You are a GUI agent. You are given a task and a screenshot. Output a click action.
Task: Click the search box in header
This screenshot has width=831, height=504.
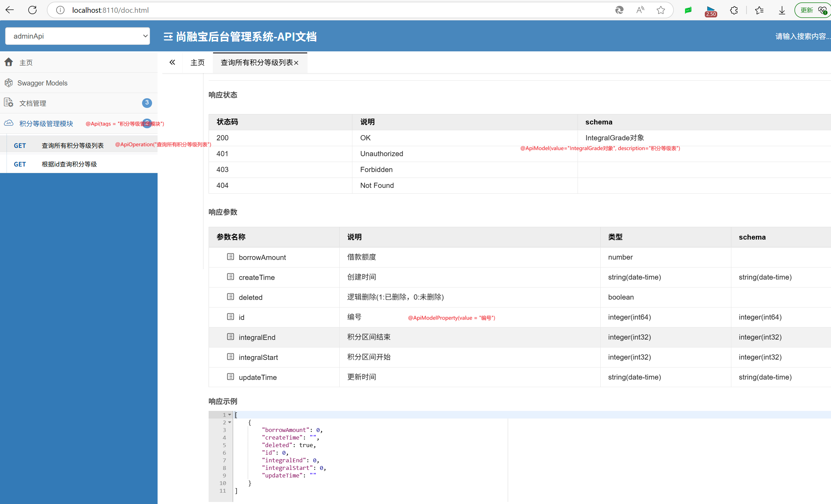pyautogui.click(x=802, y=36)
